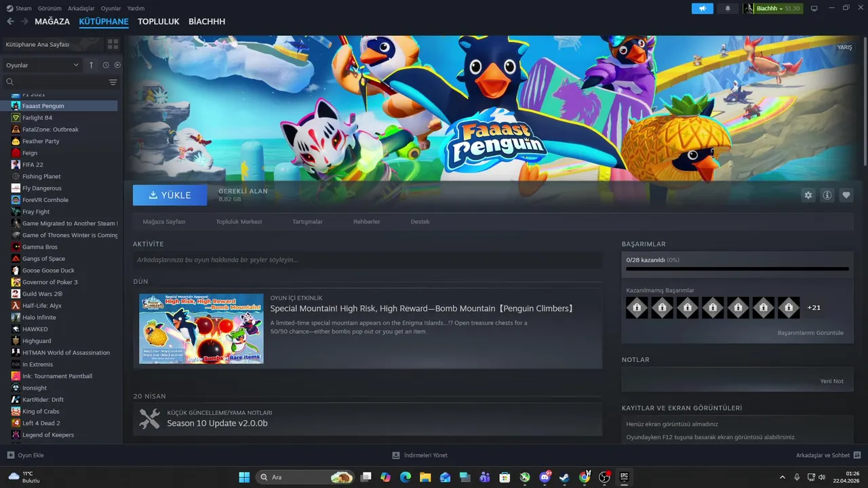Open advanced filter options icon
Screen dimensions: 868x488
point(113,82)
